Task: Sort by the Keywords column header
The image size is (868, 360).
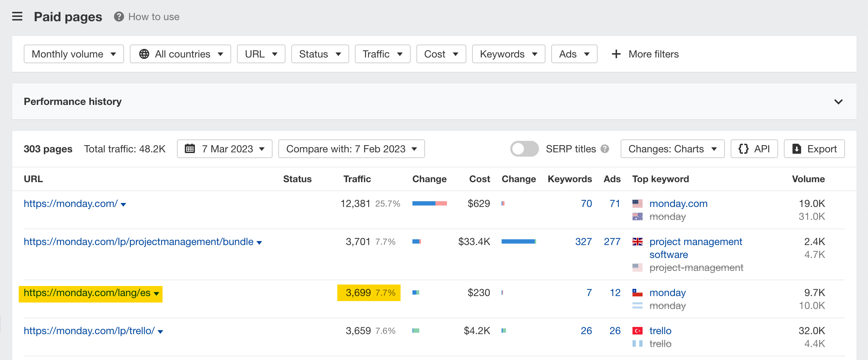Action: [570, 179]
